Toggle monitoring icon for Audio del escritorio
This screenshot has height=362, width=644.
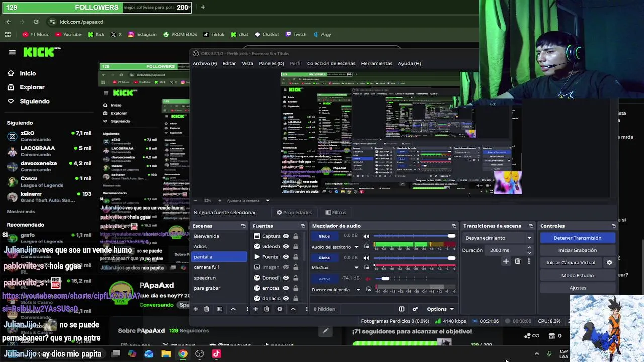pos(367,247)
